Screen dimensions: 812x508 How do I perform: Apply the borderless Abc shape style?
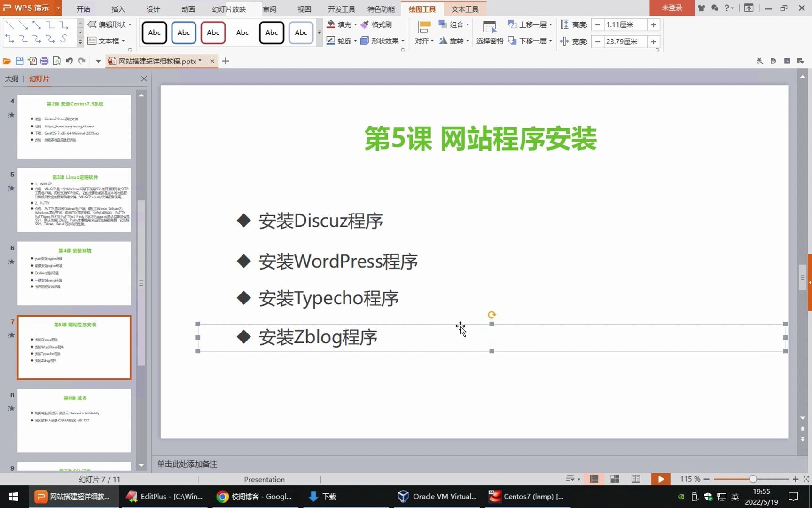[242, 33]
